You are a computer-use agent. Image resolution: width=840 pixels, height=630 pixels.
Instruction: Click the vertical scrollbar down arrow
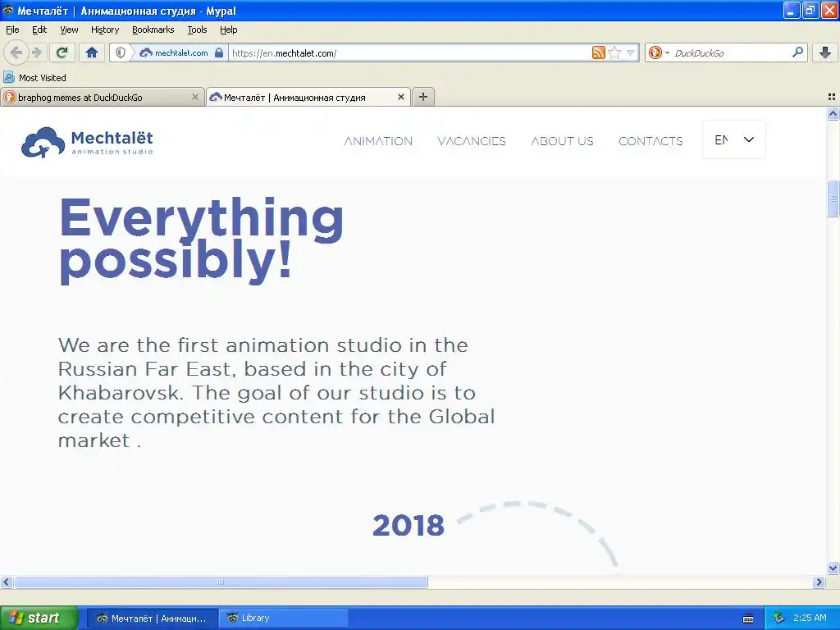833,568
